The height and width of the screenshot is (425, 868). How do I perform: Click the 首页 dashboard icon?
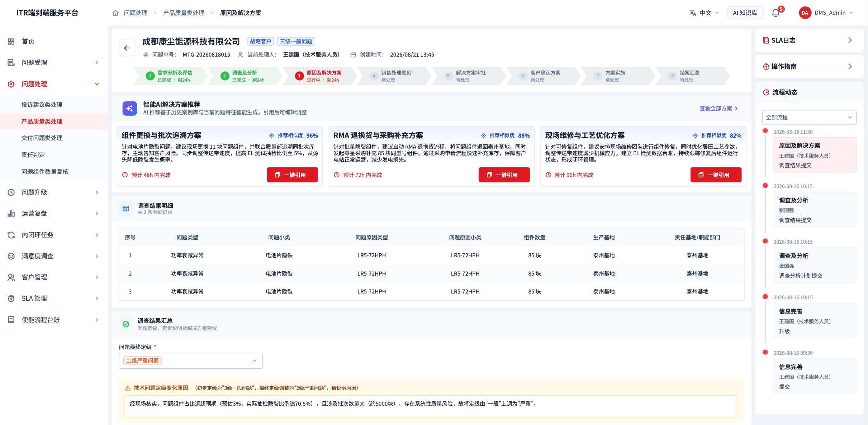(11, 42)
